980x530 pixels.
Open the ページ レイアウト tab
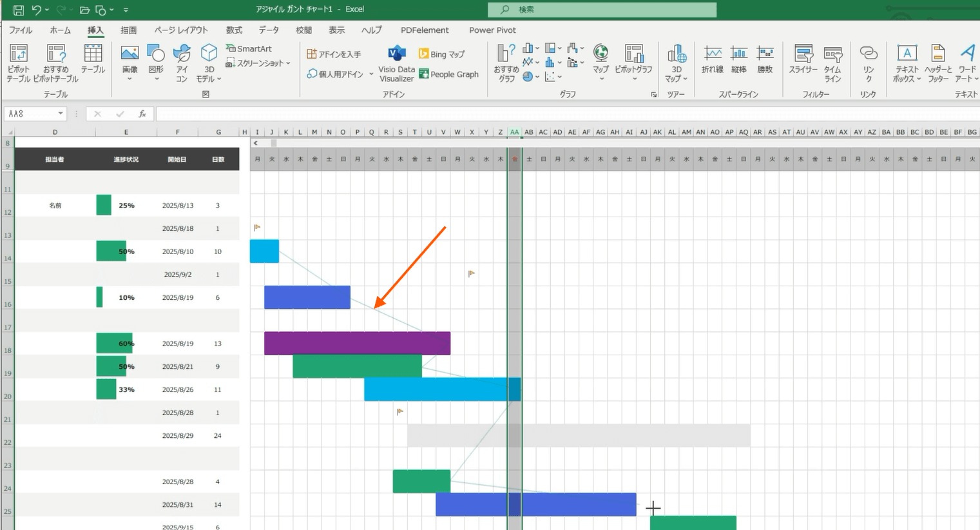[181, 30]
